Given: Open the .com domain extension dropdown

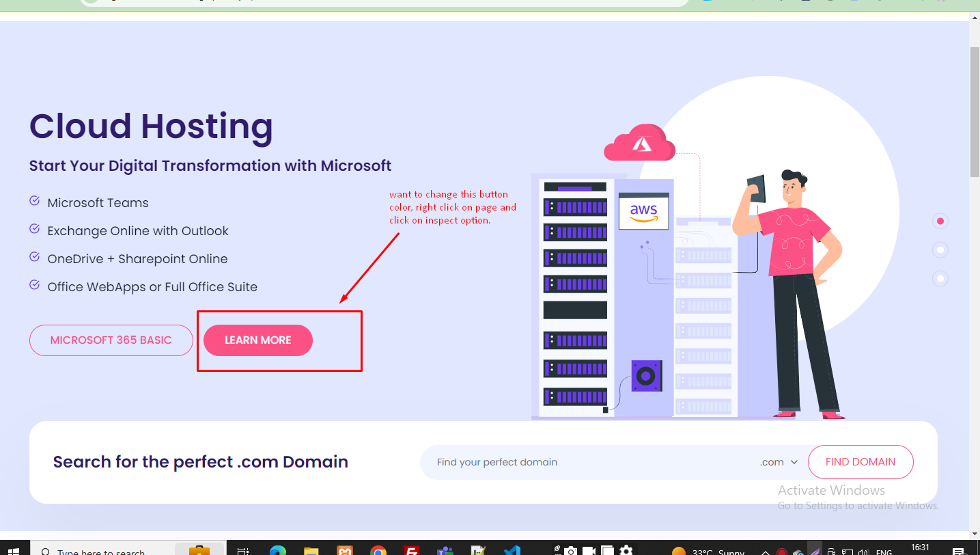Looking at the screenshot, I should 779,462.
